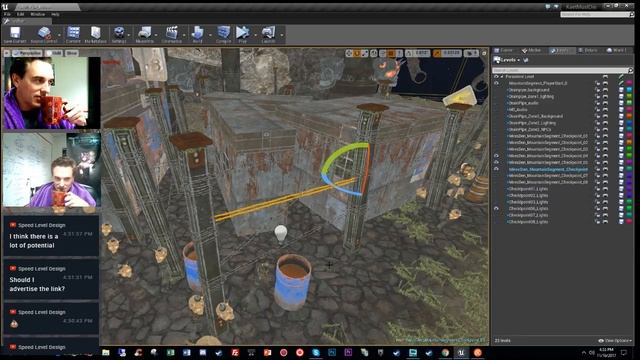Click the Lit view mode button
This screenshot has width=640, height=360.
pyautogui.click(x=54, y=53)
